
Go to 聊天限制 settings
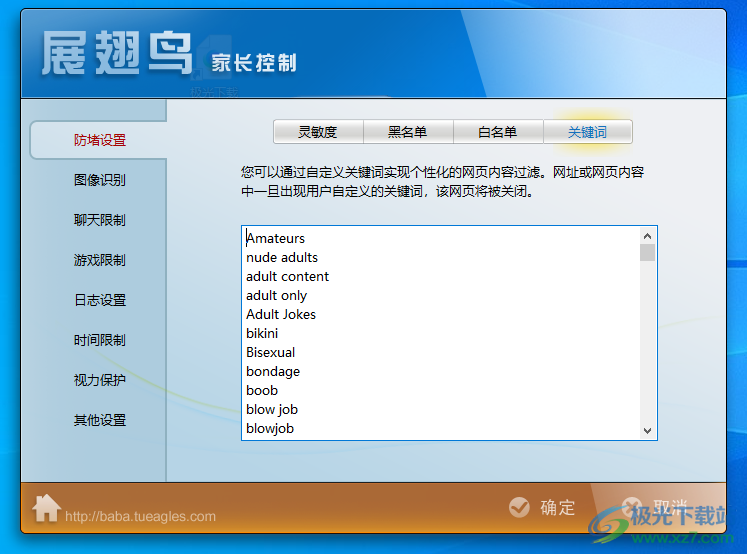(x=99, y=220)
